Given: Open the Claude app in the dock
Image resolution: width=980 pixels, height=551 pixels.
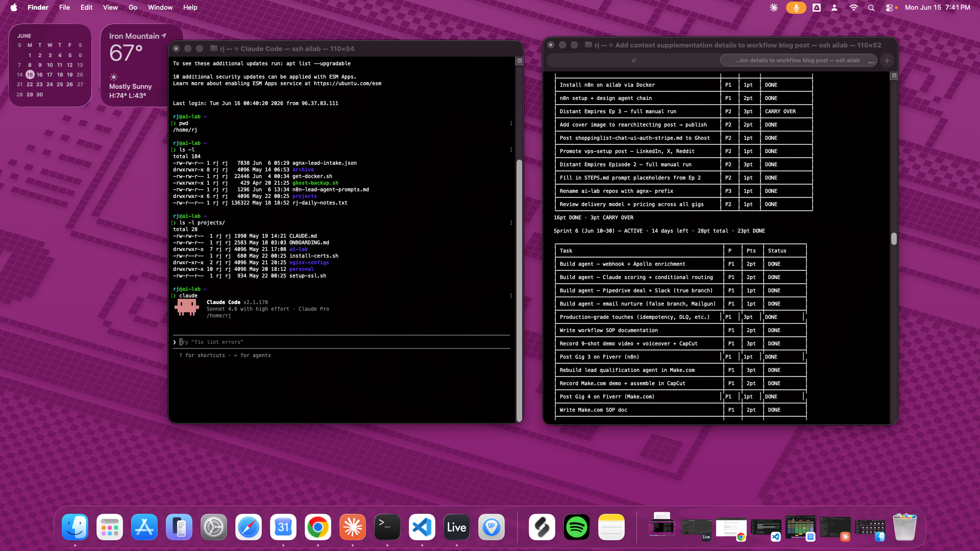Looking at the screenshot, I should [x=353, y=527].
